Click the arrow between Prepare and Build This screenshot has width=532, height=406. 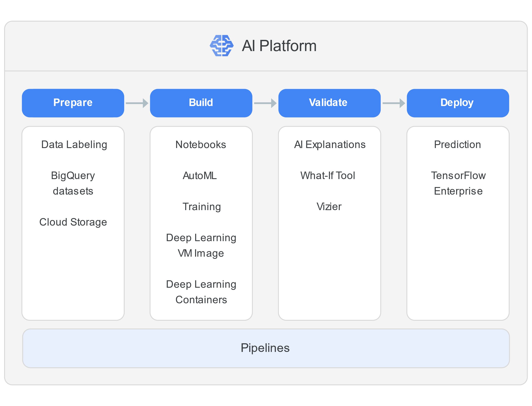click(x=137, y=103)
